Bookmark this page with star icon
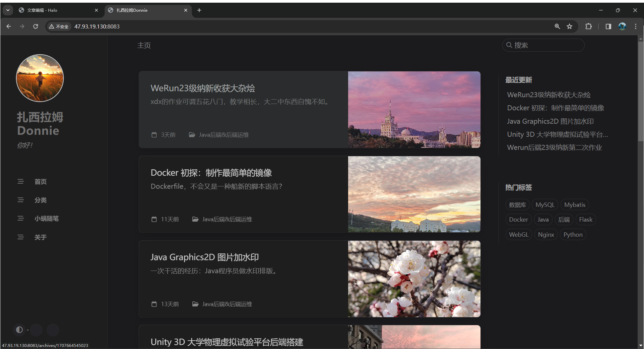Viewport: 644px width, 349px height. click(570, 26)
